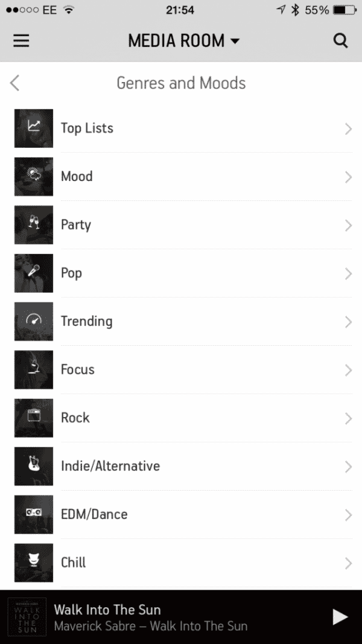Select the Mood category icon

pos(33,176)
